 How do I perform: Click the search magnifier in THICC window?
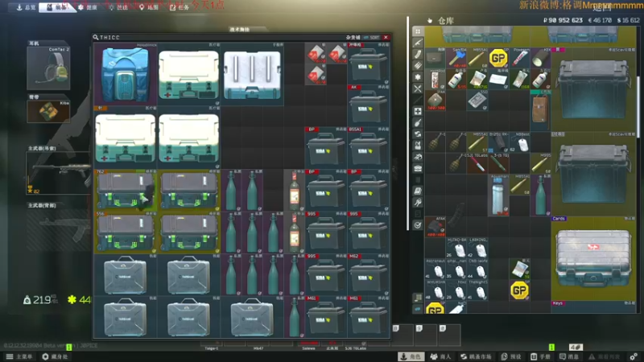pos(96,37)
